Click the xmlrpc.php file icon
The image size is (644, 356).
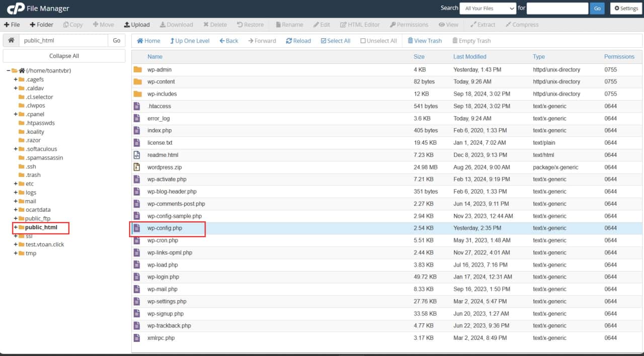click(136, 338)
